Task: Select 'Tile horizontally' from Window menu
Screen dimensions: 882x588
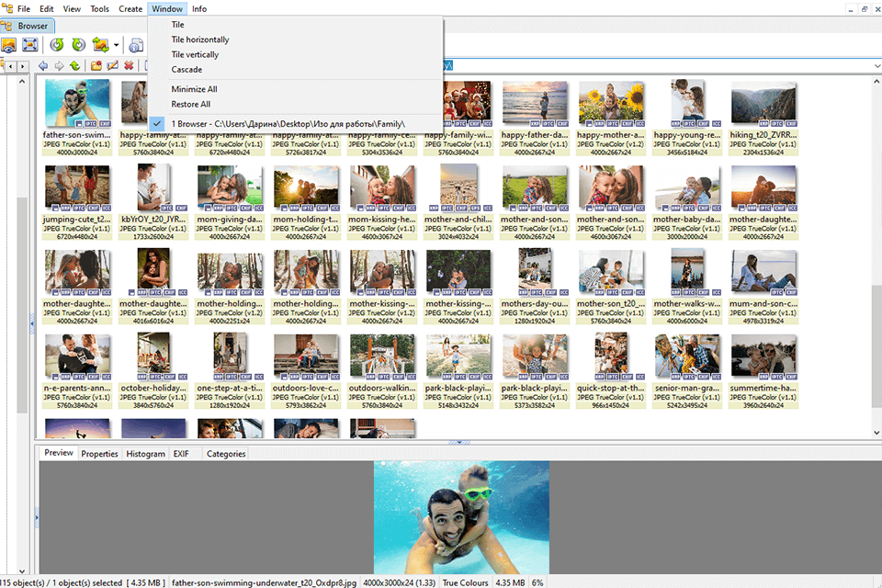Action: coord(200,40)
